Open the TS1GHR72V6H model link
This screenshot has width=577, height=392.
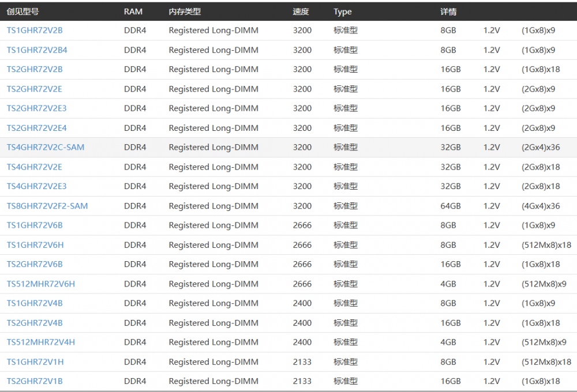35,245
